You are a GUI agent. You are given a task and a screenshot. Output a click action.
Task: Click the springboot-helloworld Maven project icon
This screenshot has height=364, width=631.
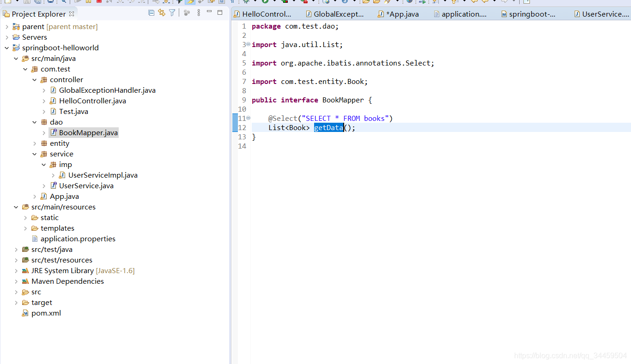[x=16, y=48]
